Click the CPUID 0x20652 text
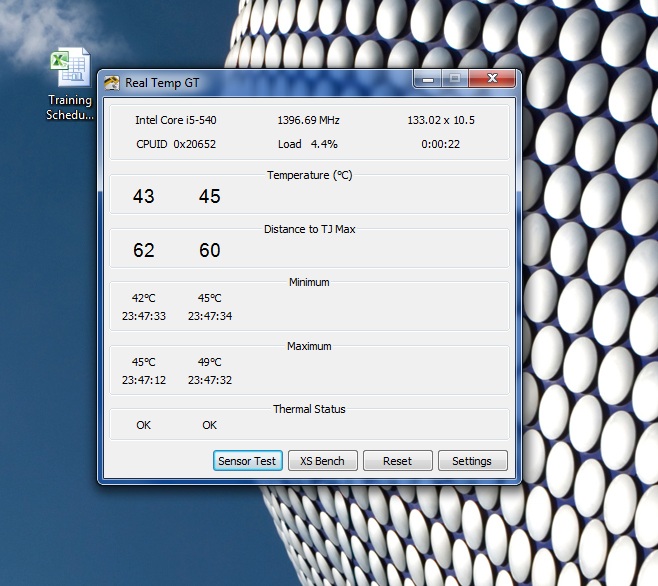Screen dimensions: 658x586 pos(176,144)
